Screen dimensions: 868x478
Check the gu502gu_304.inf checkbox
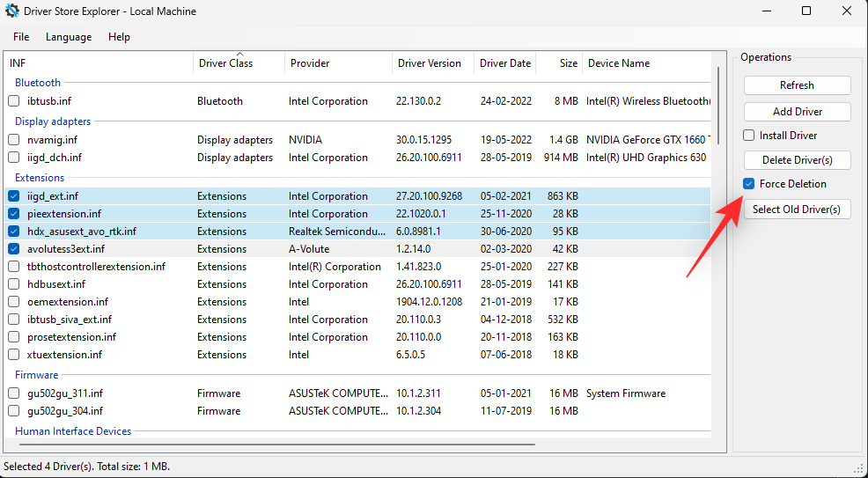pyautogui.click(x=14, y=412)
